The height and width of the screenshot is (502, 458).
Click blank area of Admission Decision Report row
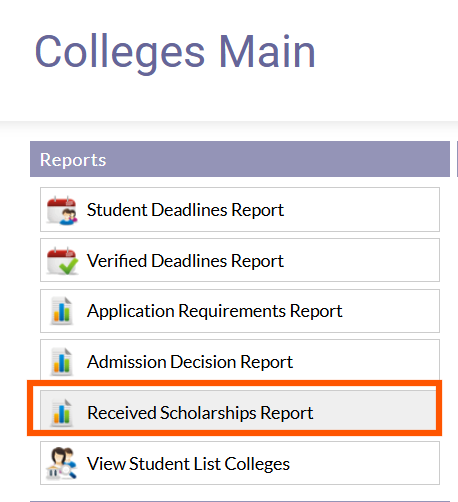tap(367, 362)
